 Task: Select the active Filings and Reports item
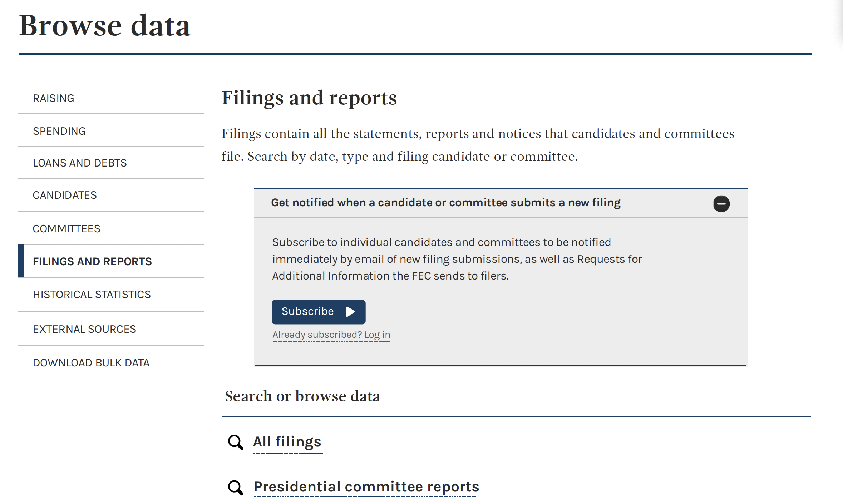tap(111, 261)
